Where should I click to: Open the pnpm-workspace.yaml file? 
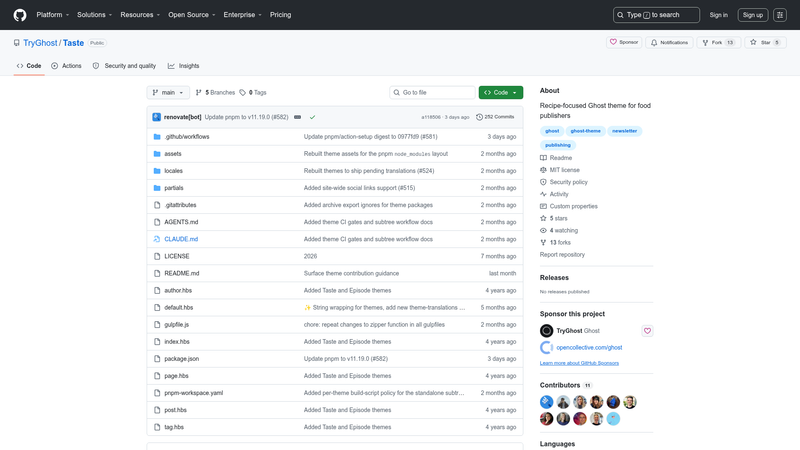coord(193,393)
